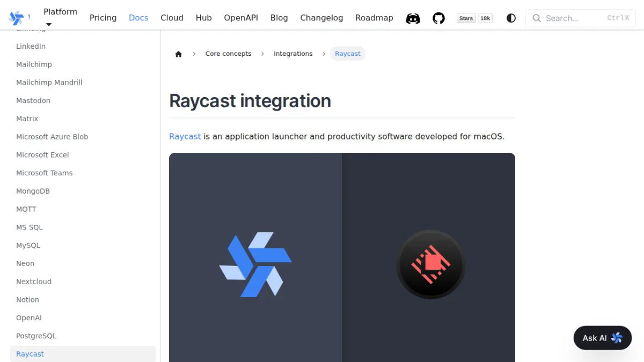This screenshot has height=362, width=644.
Task: Select Mastodon in sidebar
Action: click(33, 100)
